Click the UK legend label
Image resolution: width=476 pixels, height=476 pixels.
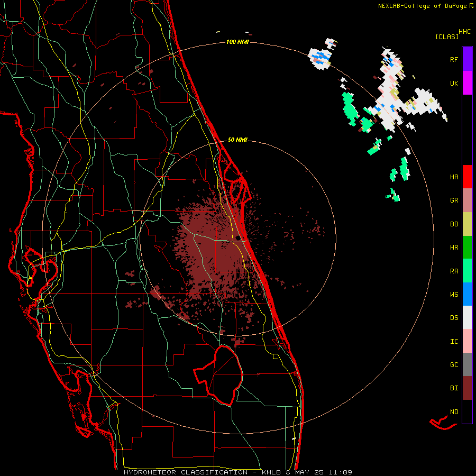[x=454, y=83]
